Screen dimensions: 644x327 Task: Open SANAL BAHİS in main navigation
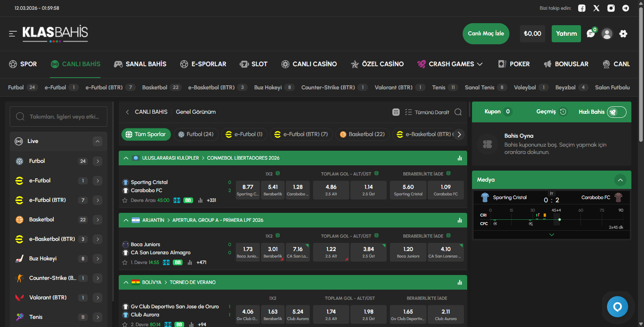[x=140, y=64]
